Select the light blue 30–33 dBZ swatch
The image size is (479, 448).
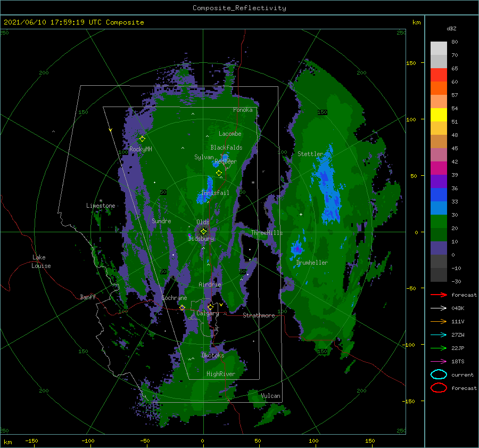tap(439, 208)
